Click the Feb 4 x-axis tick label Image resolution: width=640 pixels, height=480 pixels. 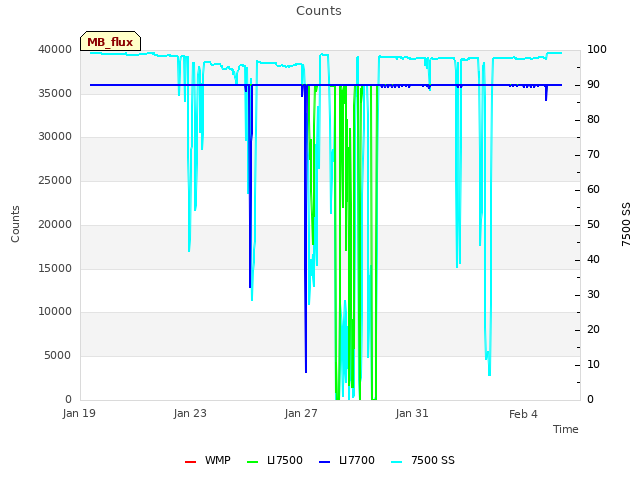pos(523,414)
